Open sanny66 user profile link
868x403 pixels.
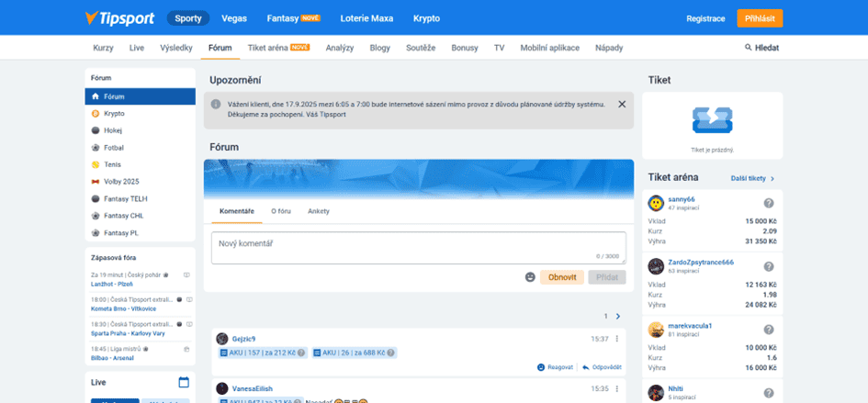pyautogui.click(x=682, y=199)
